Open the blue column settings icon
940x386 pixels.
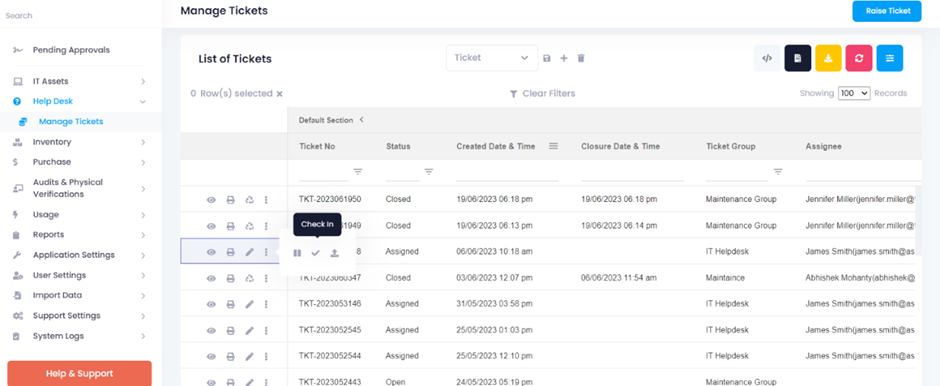890,58
